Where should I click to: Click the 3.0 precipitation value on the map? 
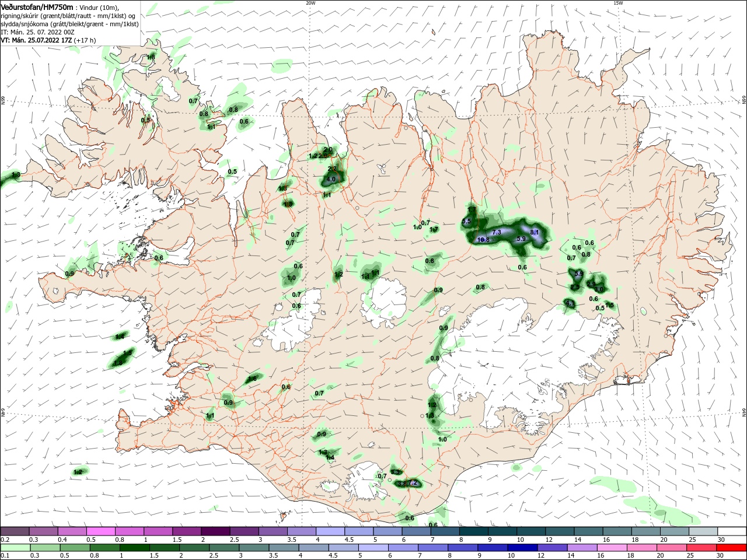[x=599, y=289]
